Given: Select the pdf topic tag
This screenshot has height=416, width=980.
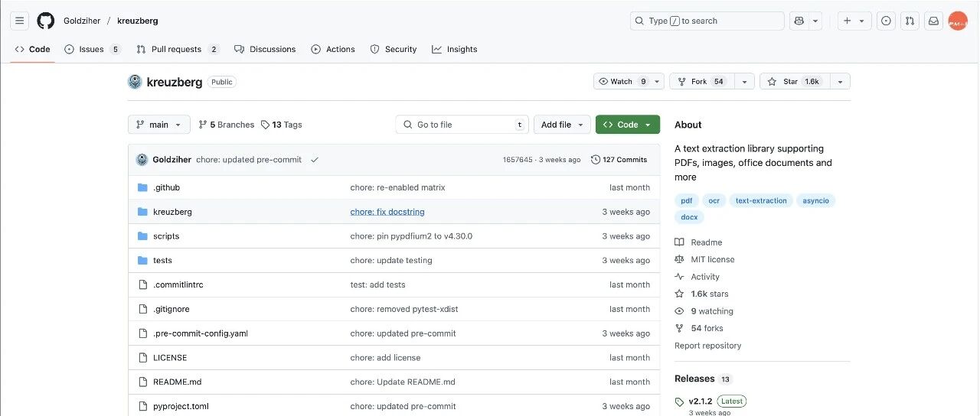Looking at the screenshot, I should tap(687, 200).
